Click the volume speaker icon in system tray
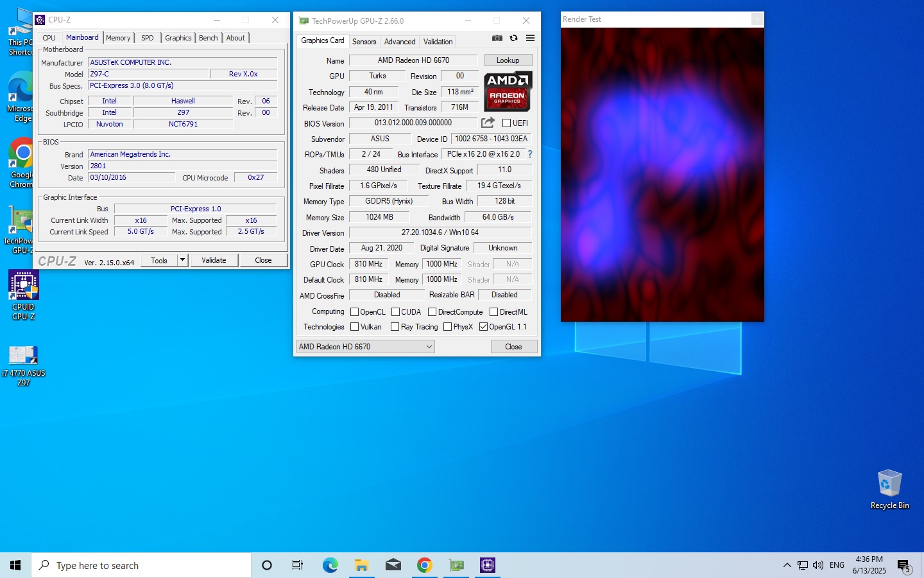The width and height of the screenshot is (924, 578). tap(818, 565)
